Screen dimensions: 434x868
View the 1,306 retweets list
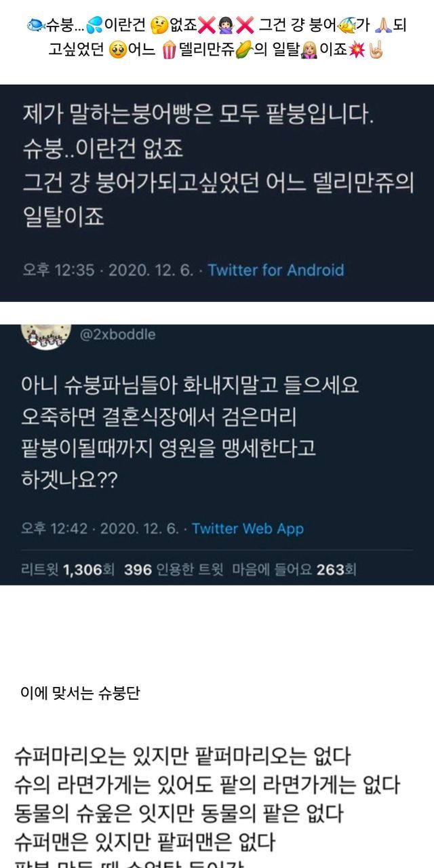(83, 570)
